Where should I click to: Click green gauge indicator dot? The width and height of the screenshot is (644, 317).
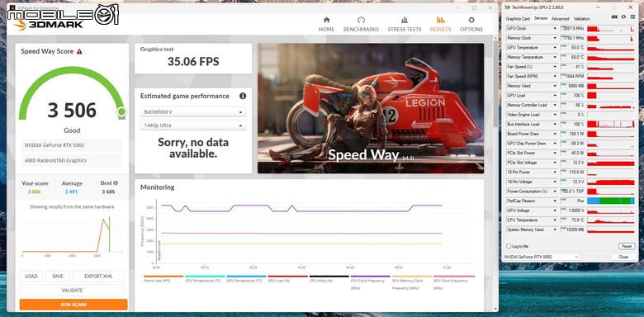click(x=121, y=111)
